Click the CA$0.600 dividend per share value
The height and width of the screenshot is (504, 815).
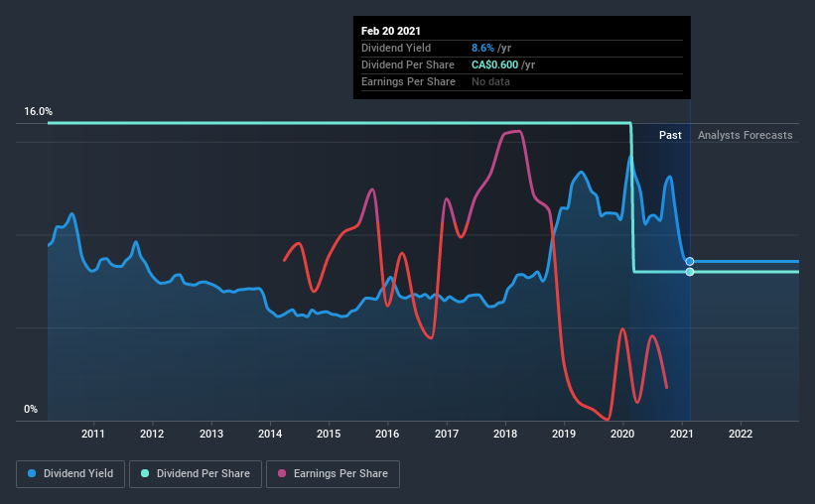coord(494,64)
